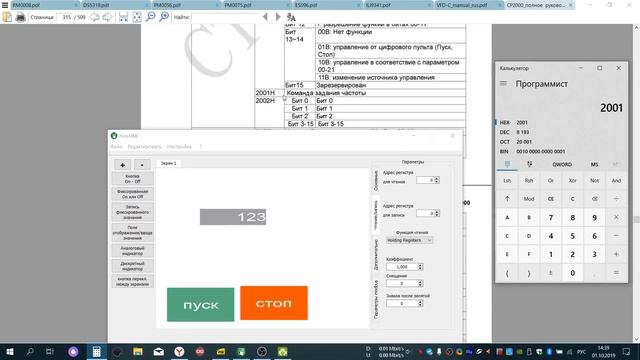The image size is (640, 360).
Task: Click the shift up-arrow key in calculator
Action: [x=507, y=199]
